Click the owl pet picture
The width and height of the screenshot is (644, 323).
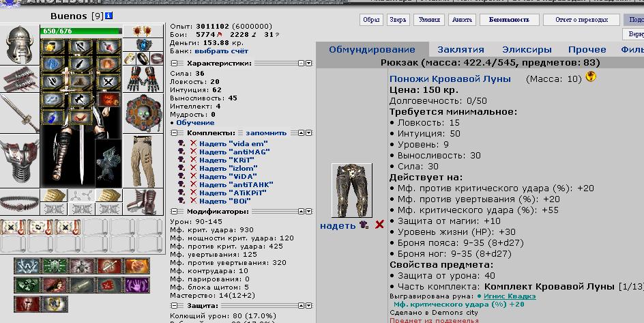pos(108,163)
